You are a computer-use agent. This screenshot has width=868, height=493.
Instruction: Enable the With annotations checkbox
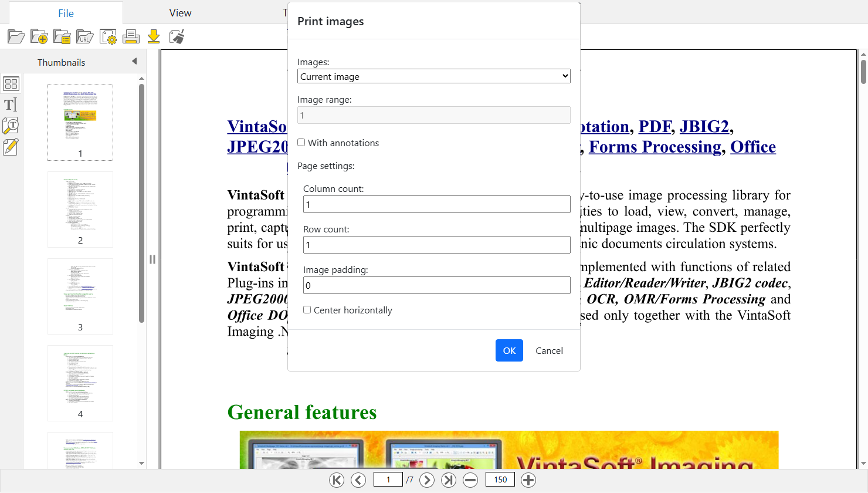(x=301, y=143)
